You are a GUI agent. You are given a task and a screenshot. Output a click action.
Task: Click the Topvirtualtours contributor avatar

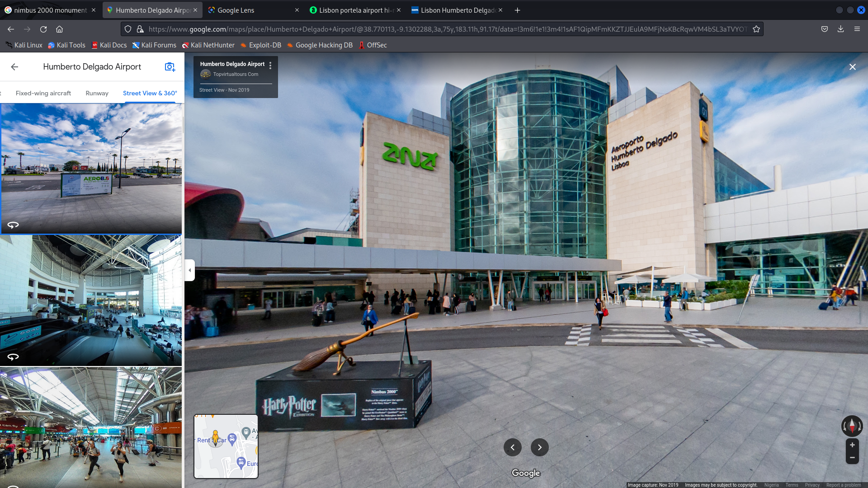(205, 74)
